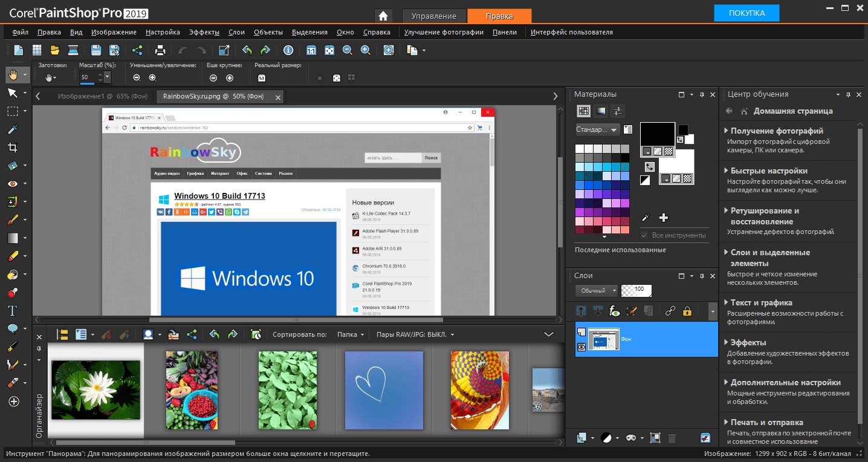The width and height of the screenshot is (868, 462).
Task: Open the Эффекты menu
Action: [x=204, y=32]
